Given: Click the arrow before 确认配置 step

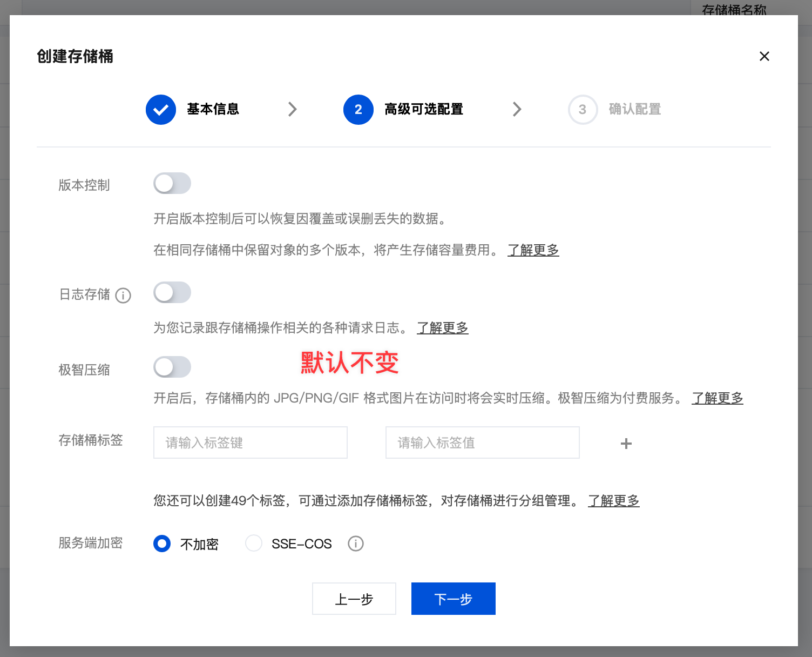Looking at the screenshot, I should coord(517,109).
